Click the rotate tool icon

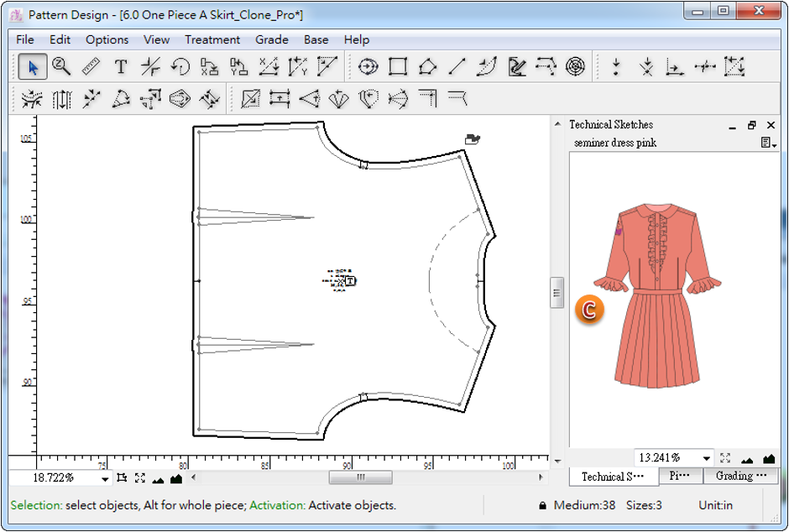click(180, 66)
